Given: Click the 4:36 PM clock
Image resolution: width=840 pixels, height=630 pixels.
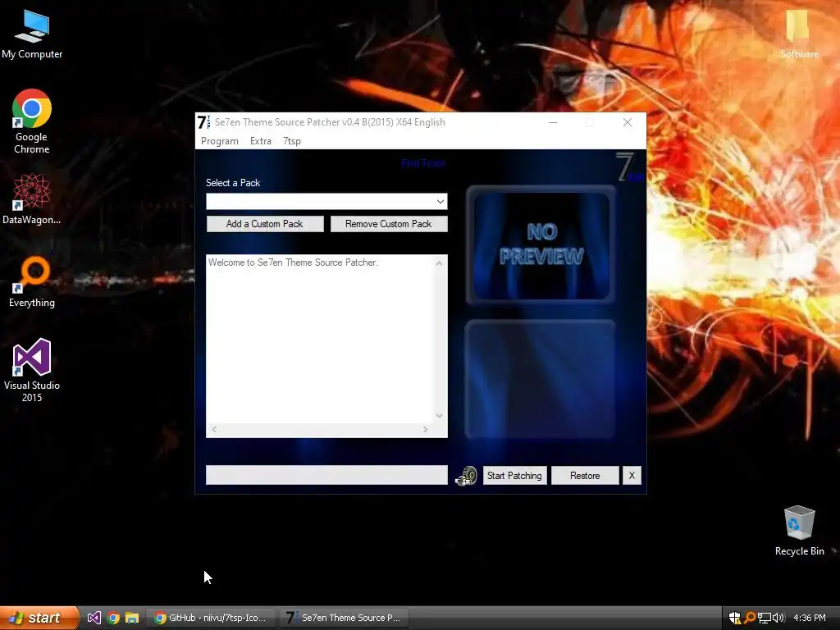Looking at the screenshot, I should 810,618.
